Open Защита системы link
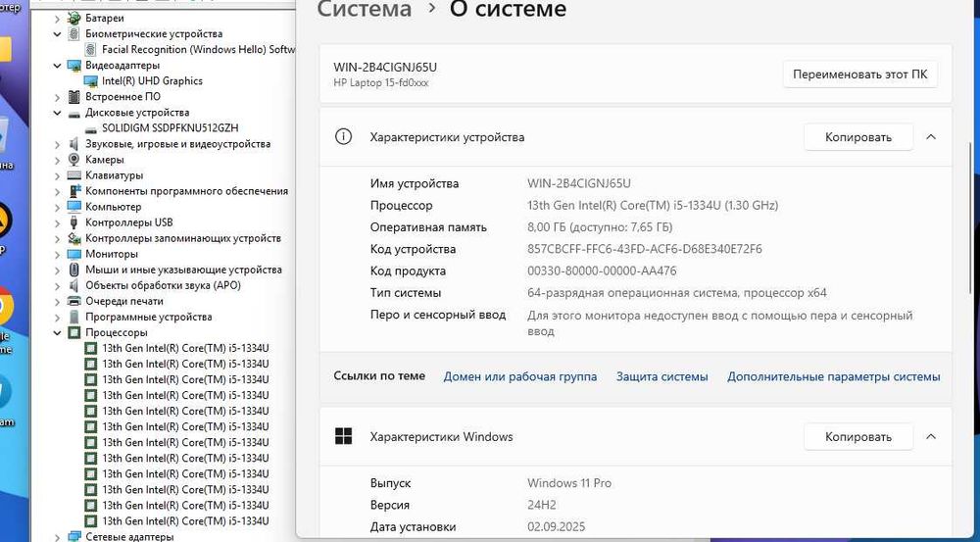The image size is (980, 542). point(661,376)
